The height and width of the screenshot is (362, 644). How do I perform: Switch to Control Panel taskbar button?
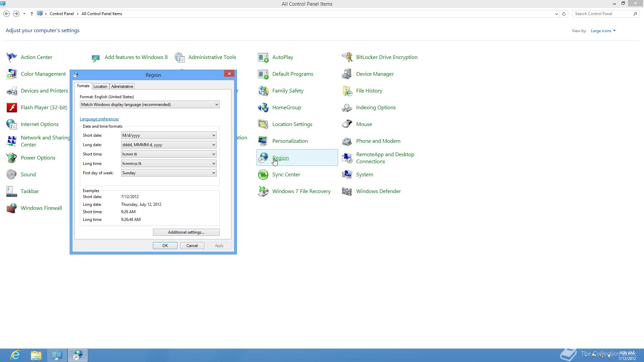57,355
